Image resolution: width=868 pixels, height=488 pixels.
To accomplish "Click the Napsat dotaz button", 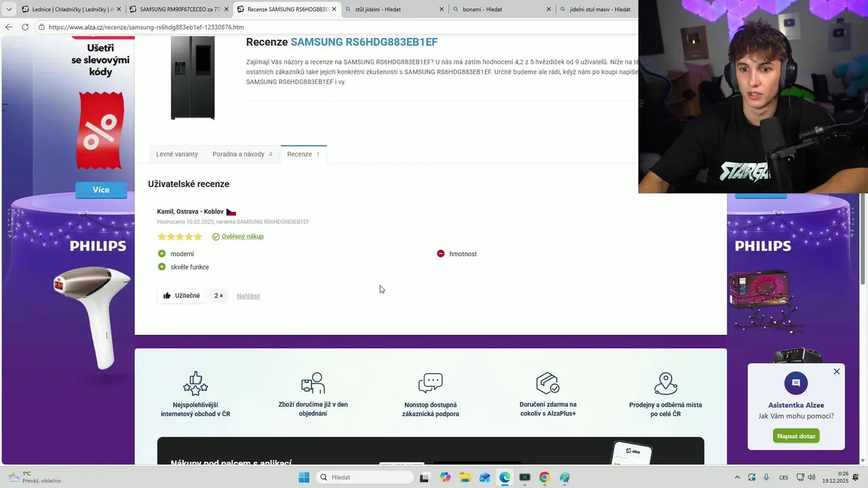I will pyautogui.click(x=796, y=436).
